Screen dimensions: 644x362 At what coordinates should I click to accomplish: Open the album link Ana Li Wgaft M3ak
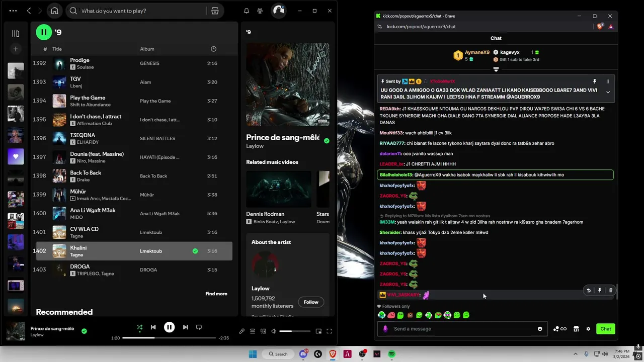point(159,214)
